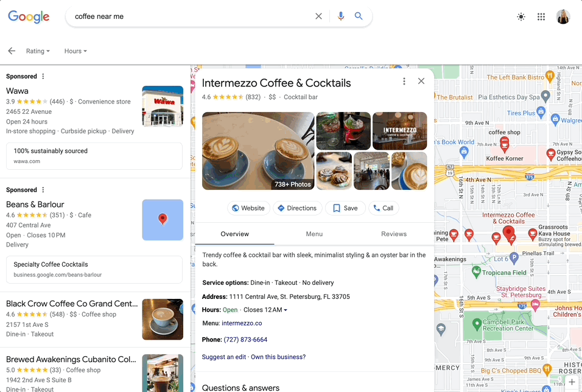
Task: Open Black Crow Coffee Co Grand Central listing
Action: (x=72, y=304)
